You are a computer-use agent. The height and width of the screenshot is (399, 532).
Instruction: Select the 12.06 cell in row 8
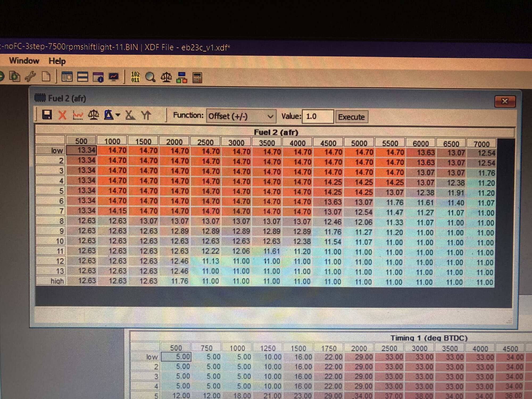359,222
